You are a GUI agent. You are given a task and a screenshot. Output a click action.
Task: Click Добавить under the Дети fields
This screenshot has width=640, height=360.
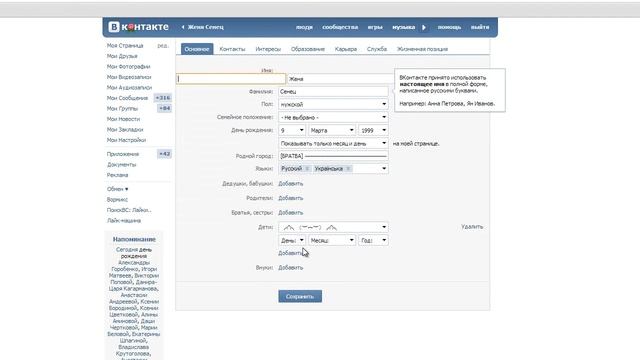point(290,253)
